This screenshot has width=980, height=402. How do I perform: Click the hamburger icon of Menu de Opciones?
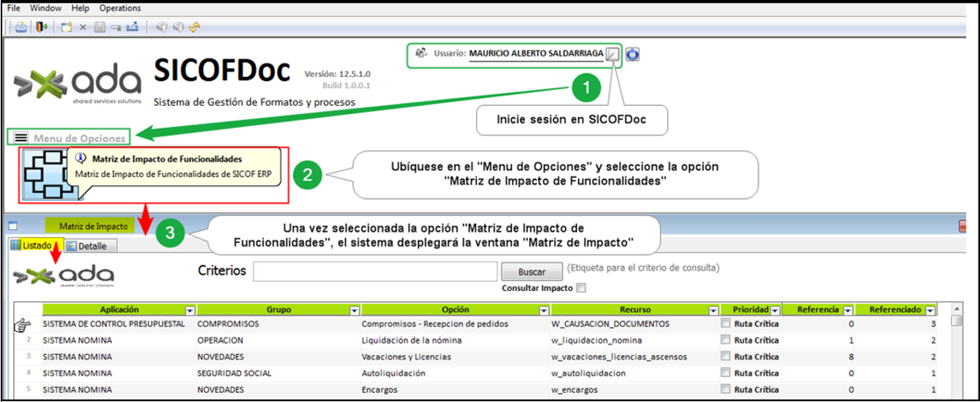click(21, 138)
